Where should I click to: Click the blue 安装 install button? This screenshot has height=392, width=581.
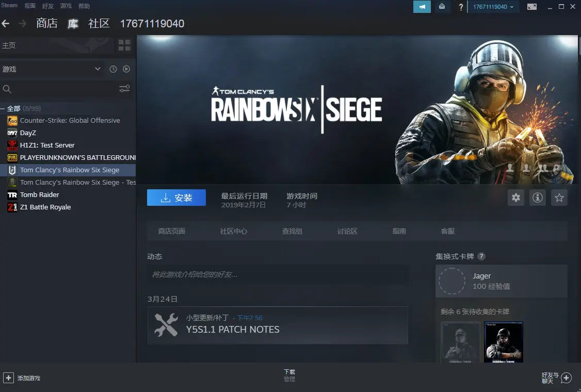(176, 198)
